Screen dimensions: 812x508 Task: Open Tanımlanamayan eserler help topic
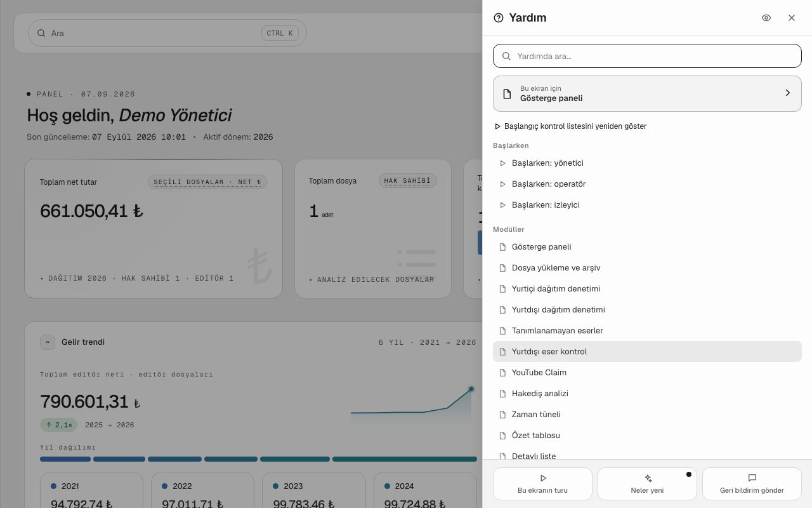click(647, 331)
